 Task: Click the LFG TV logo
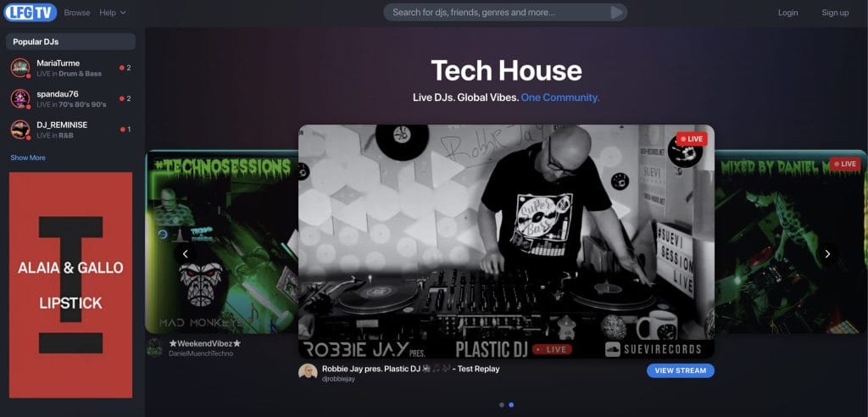click(x=30, y=13)
